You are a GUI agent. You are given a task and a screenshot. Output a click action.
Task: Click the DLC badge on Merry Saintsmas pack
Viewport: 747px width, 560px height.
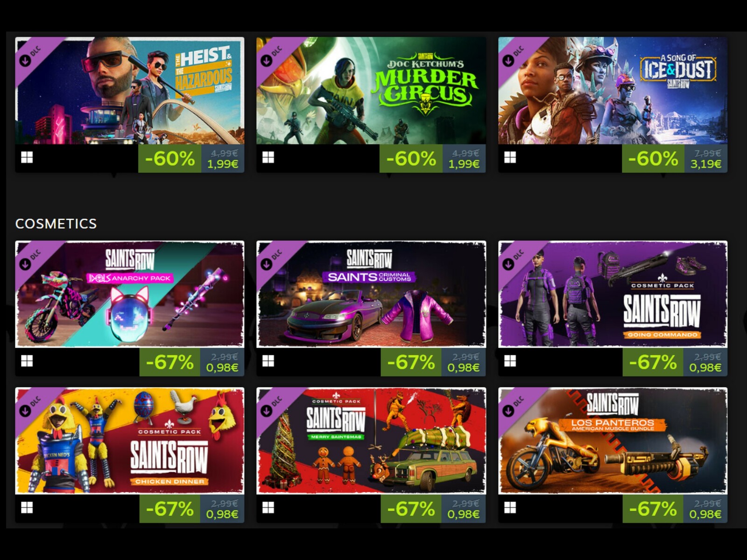[271, 406]
